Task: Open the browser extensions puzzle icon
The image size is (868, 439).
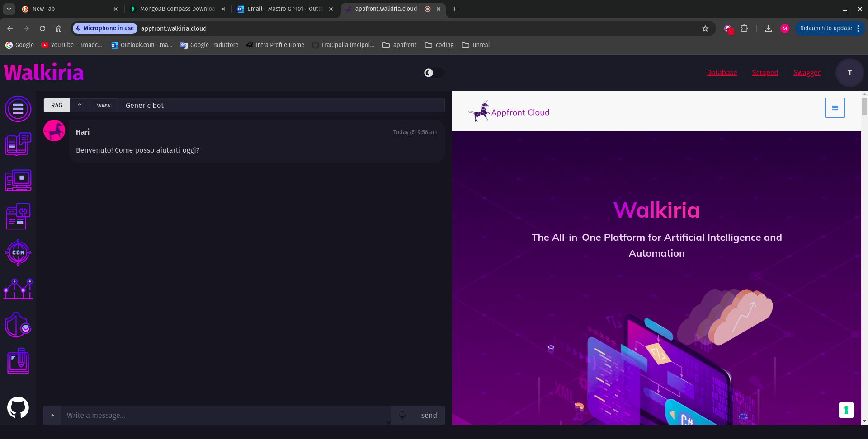Action: tap(744, 28)
